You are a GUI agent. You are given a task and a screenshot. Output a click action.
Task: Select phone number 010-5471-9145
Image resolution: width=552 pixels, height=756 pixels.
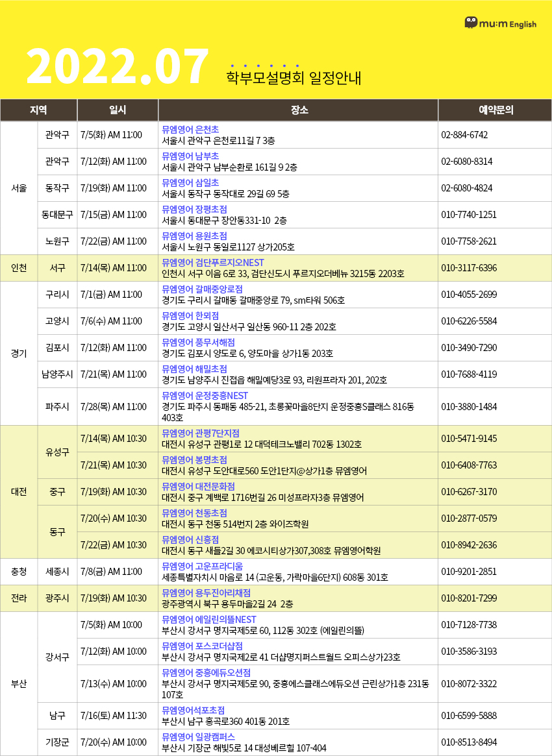pos(468,439)
